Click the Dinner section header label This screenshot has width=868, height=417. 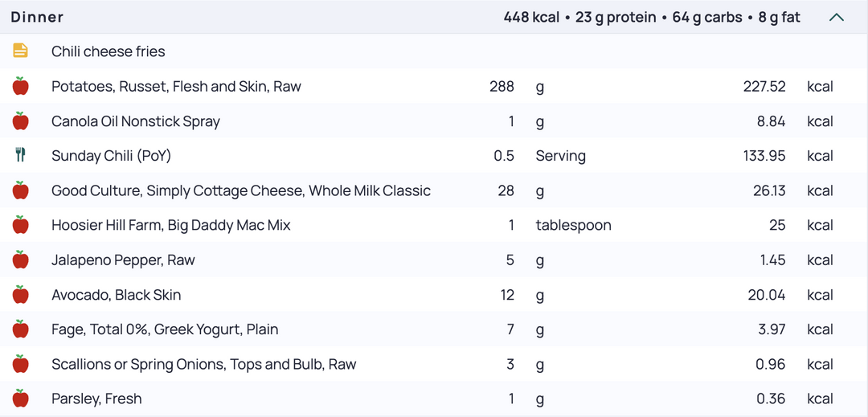pyautogui.click(x=37, y=18)
